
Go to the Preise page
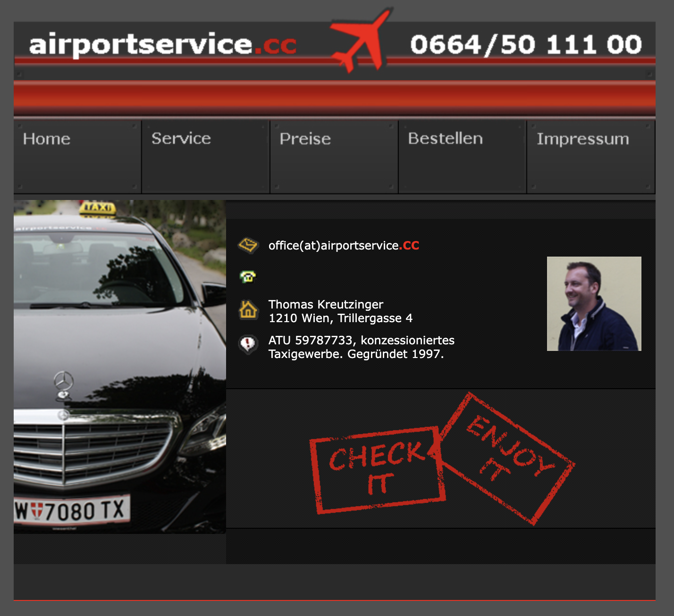coord(305,139)
